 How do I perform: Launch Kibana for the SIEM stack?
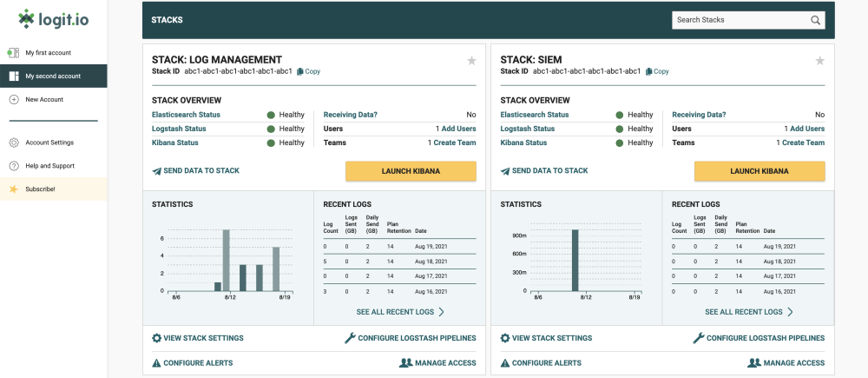point(759,171)
